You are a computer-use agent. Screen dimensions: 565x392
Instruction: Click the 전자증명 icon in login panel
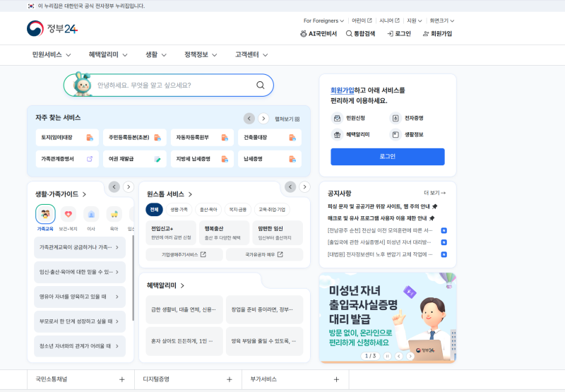(395, 118)
